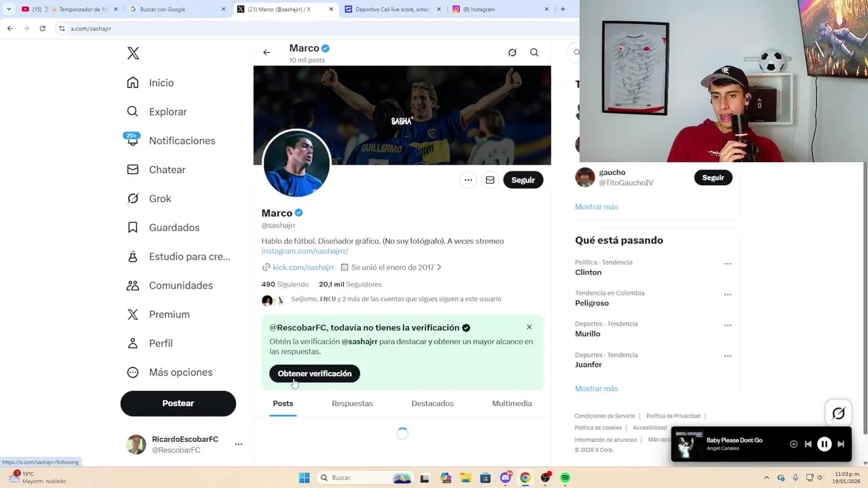Open the Clinton trend

coord(588,272)
